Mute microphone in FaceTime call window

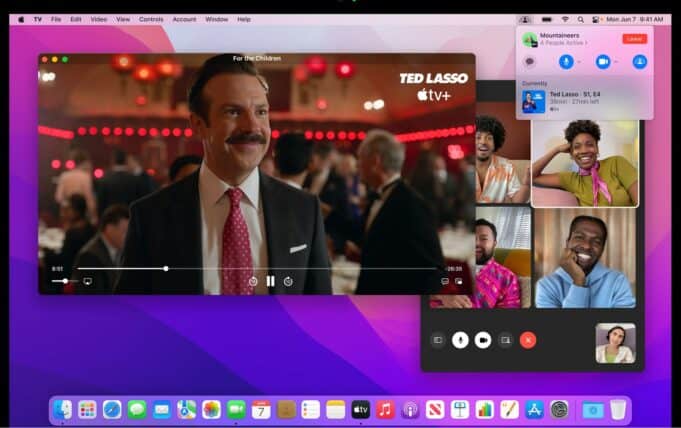tap(460, 340)
